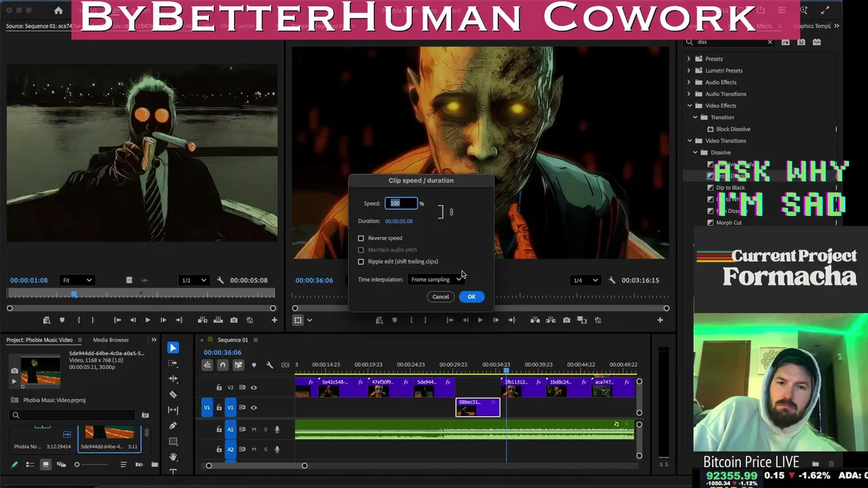Select Block Dissolve effect
This screenshot has width=868, height=488.
(x=733, y=129)
